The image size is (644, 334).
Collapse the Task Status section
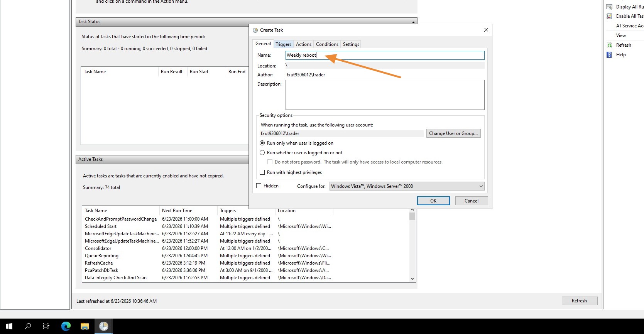click(x=413, y=22)
